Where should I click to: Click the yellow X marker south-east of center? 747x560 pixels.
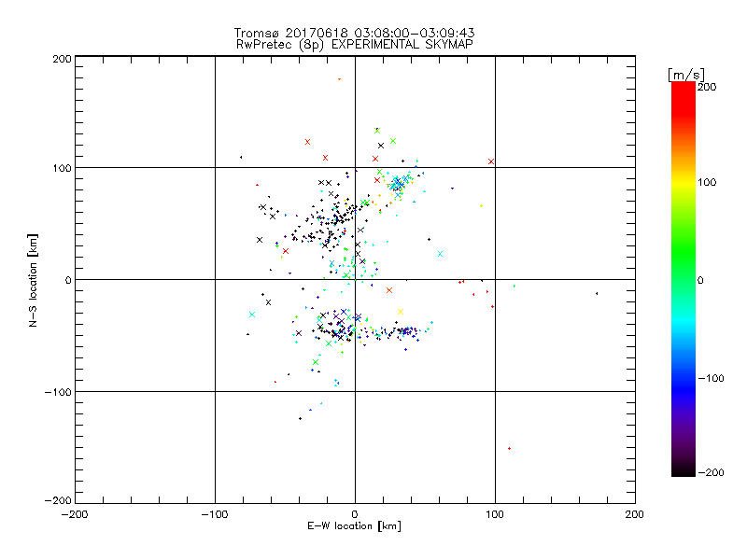tap(401, 312)
